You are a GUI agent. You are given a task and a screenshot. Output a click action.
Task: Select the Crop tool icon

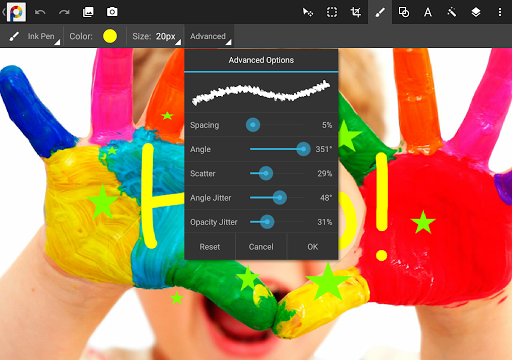(356, 12)
